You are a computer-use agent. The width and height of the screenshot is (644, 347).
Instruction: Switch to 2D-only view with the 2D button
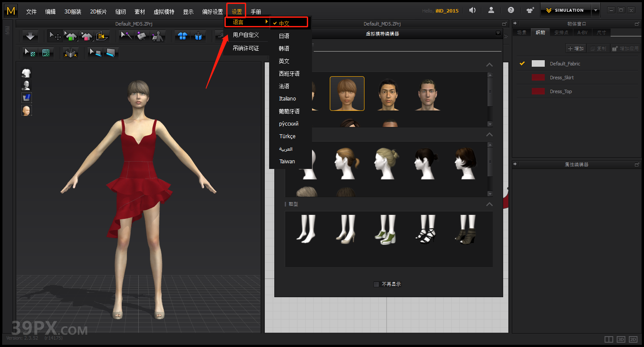(633, 339)
